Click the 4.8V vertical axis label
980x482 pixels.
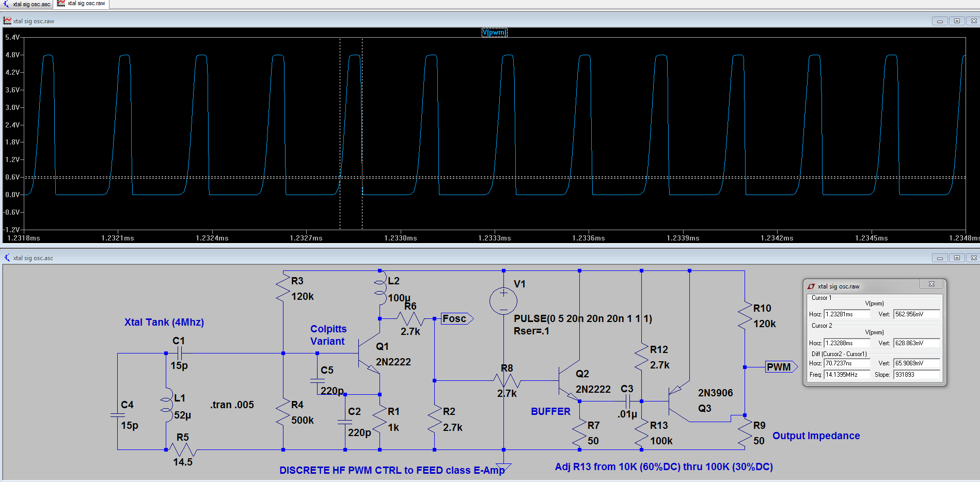coord(12,55)
